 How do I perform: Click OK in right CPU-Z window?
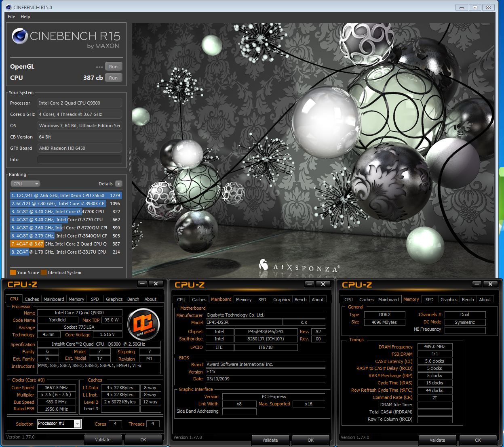[x=478, y=440]
